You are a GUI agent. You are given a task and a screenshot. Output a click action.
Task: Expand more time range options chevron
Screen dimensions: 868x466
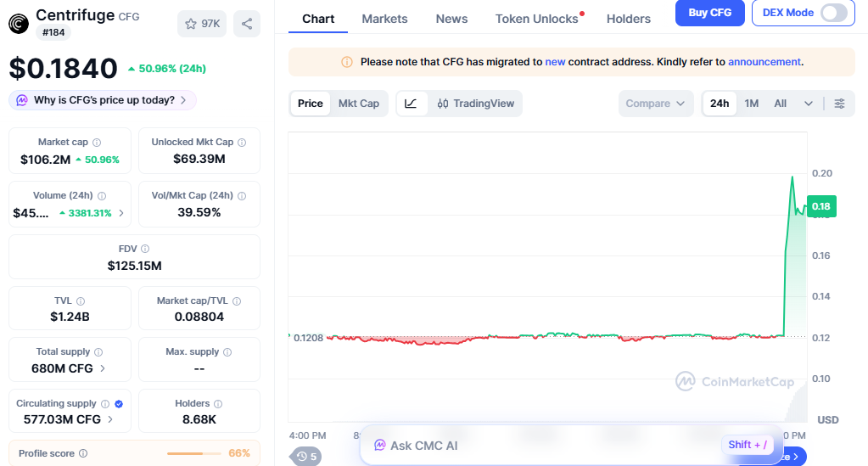(x=809, y=104)
